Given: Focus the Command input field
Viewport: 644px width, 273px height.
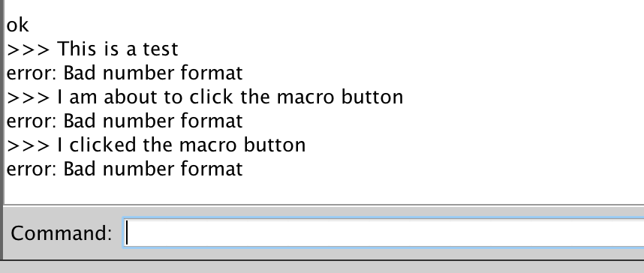Looking at the screenshot, I should (384, 232).
